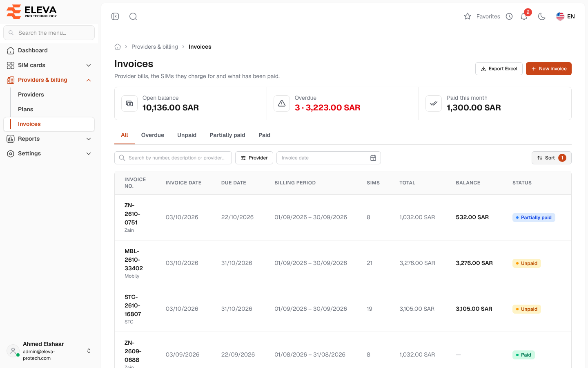Open the Provider filter dropdown
The image size is (588, 368).
[x=254, y=158]
